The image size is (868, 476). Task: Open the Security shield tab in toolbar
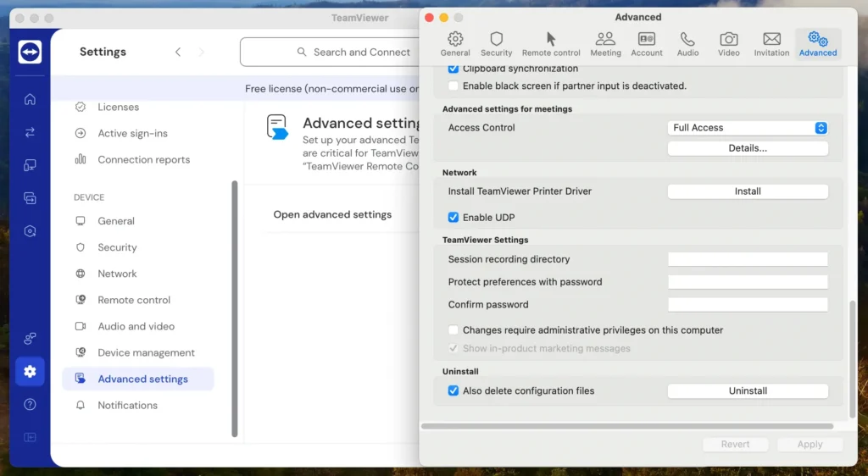[496, 44]
